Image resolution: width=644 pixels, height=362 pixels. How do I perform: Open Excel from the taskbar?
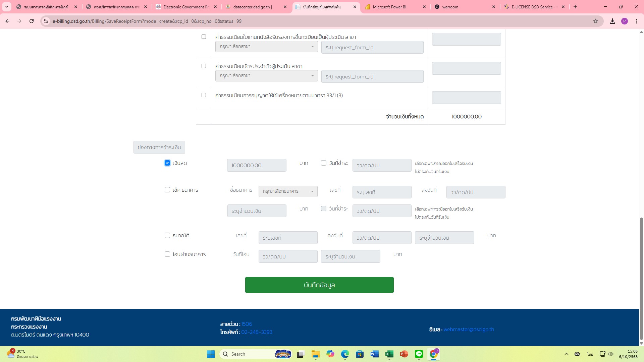tap(389, 354)
